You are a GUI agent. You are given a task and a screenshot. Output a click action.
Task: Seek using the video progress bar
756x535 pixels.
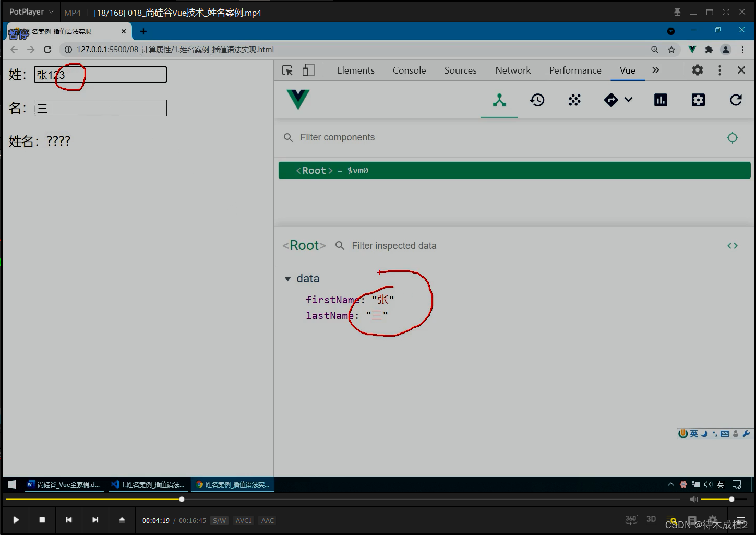[x=343, y=500]
